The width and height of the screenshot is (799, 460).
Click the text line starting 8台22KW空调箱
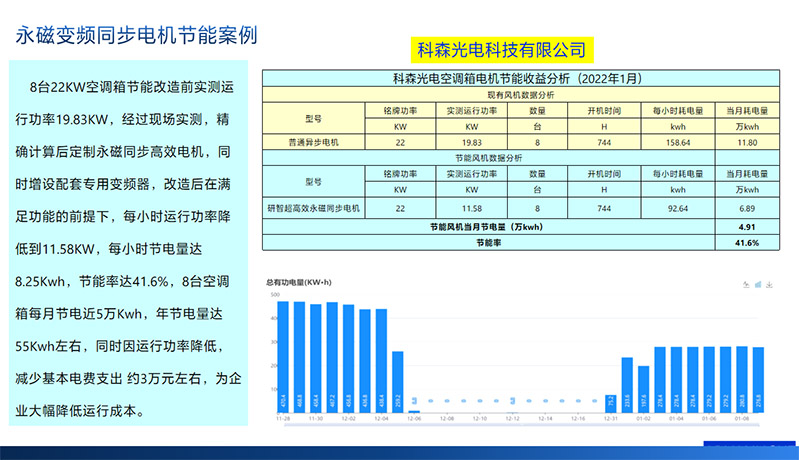131,87
